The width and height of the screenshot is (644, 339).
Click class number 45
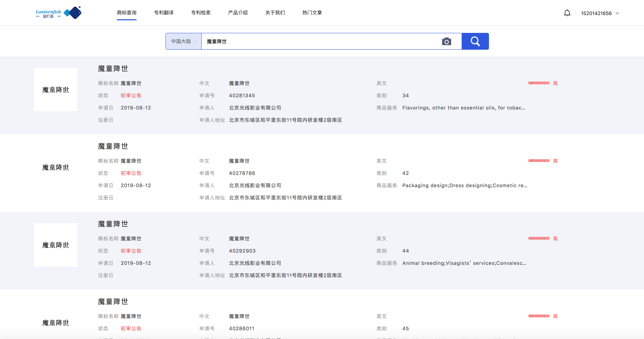pyautogui.click(x=405, y=329)
